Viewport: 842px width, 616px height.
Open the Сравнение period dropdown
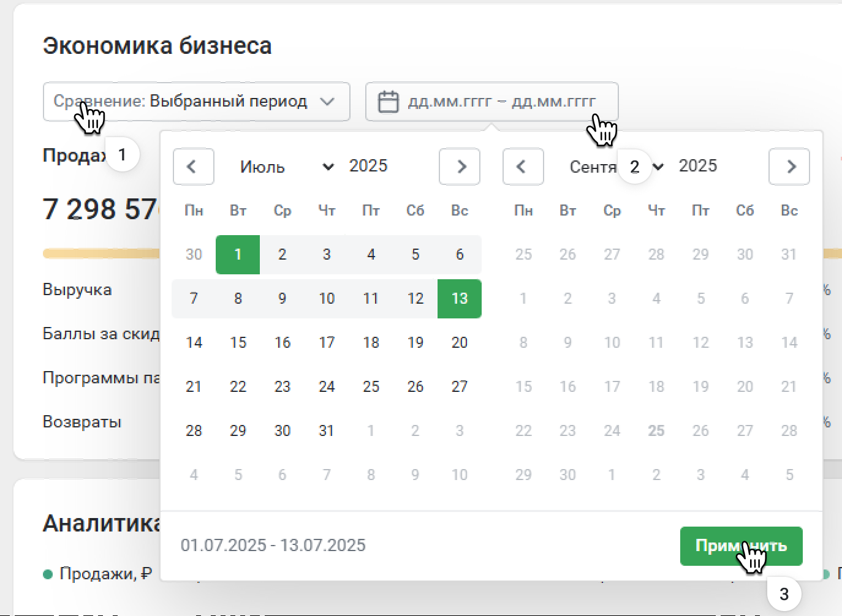[x=196, y=102]
